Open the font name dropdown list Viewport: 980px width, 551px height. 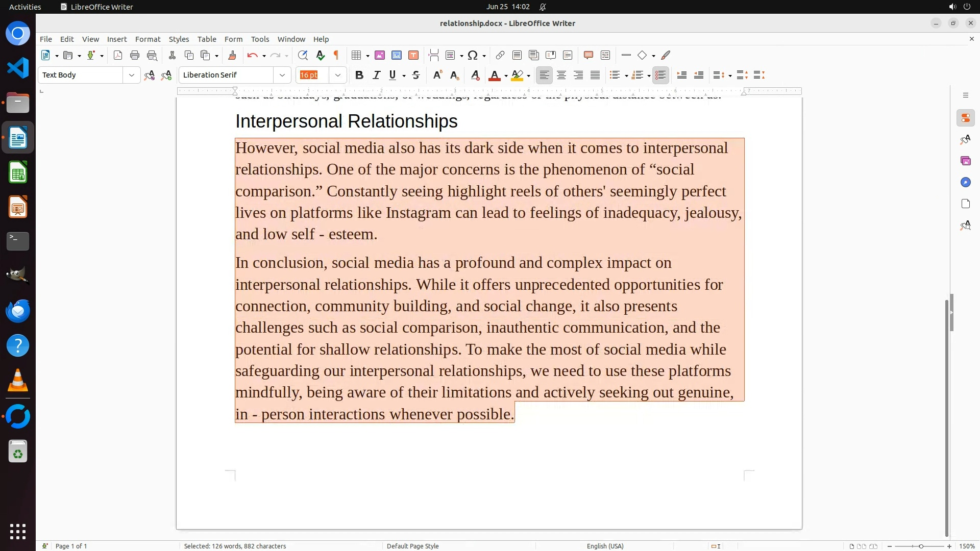[282, 75]
